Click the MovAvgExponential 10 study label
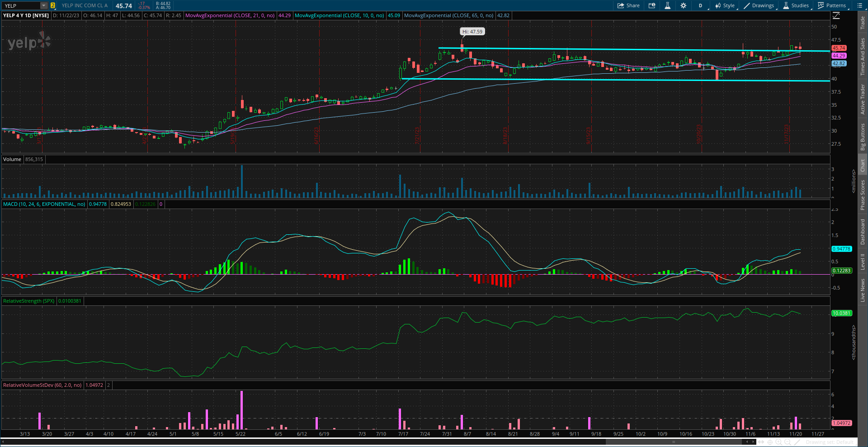868x447 pixels. [x=339, y=15]
